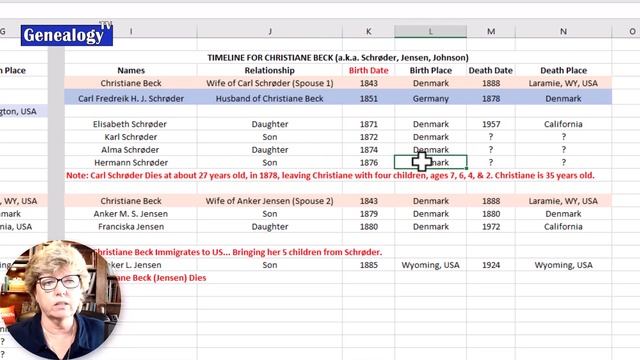Select death date 1878 cell
This screenshot has height=360, width=640.
pos(491,98)
